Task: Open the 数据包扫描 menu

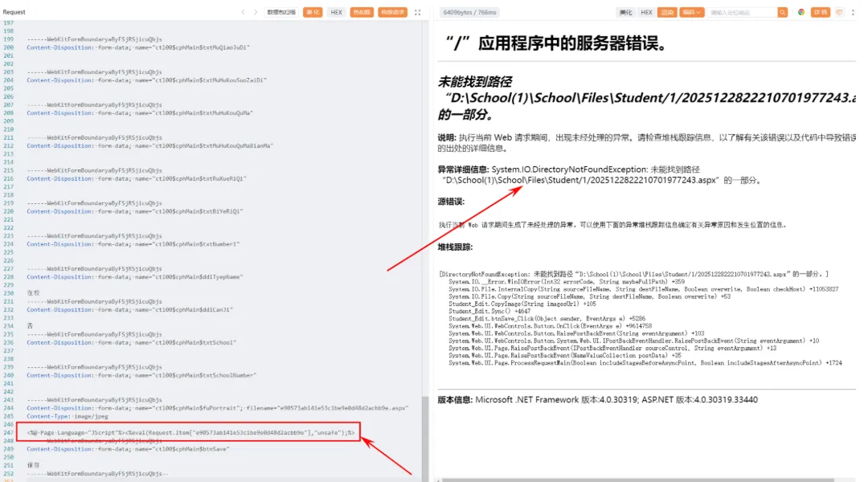Action: tap(280, 12)
